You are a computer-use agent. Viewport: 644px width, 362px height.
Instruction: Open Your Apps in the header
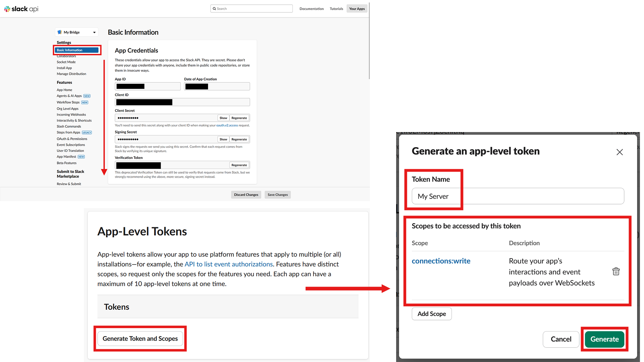357,9
